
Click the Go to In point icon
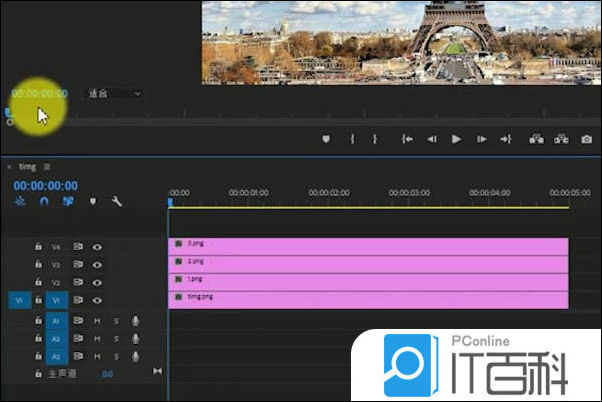coord(407,139)
